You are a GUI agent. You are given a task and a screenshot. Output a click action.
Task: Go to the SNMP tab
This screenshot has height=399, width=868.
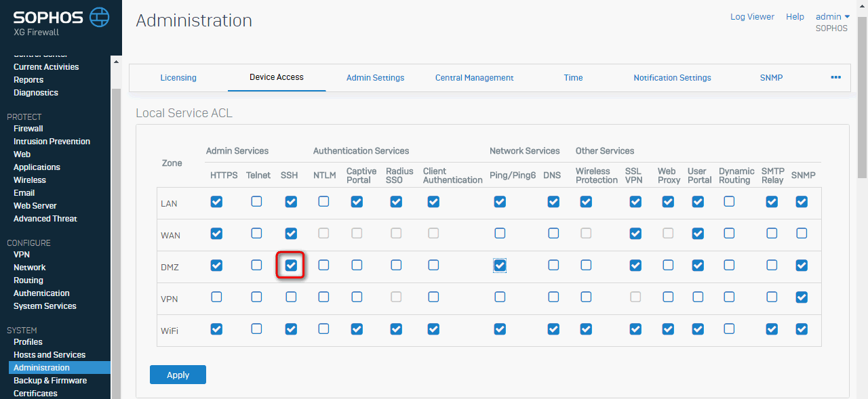click(x=771, y=78)
